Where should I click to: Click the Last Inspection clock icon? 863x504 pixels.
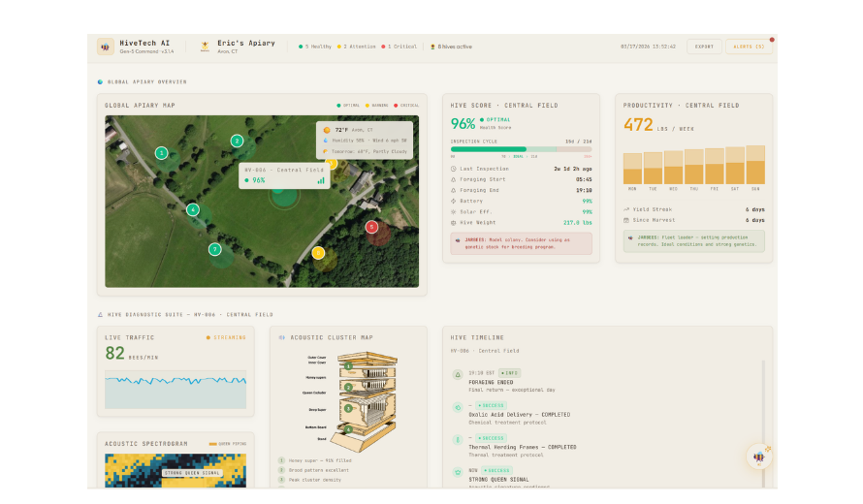tap(454, 169)
